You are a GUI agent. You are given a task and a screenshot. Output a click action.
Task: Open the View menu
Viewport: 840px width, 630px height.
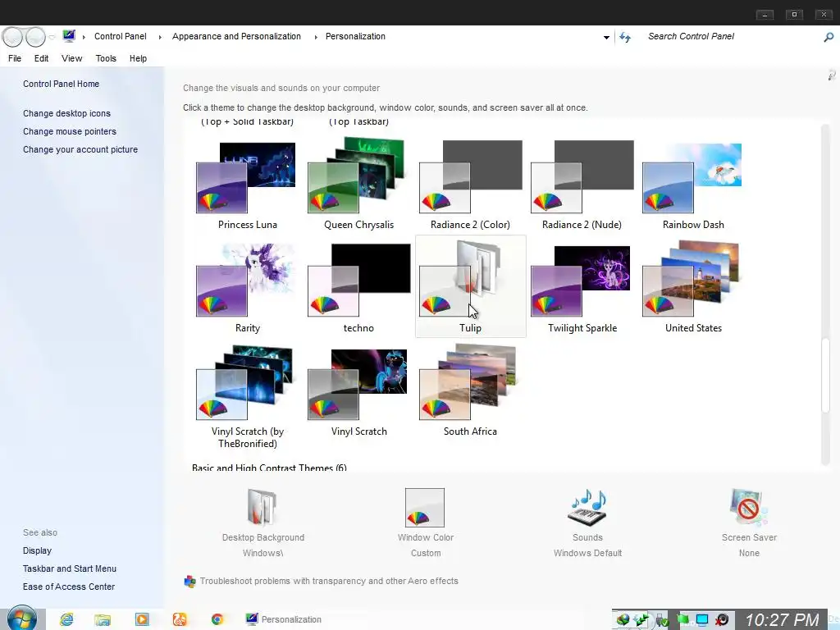point(72,58)
